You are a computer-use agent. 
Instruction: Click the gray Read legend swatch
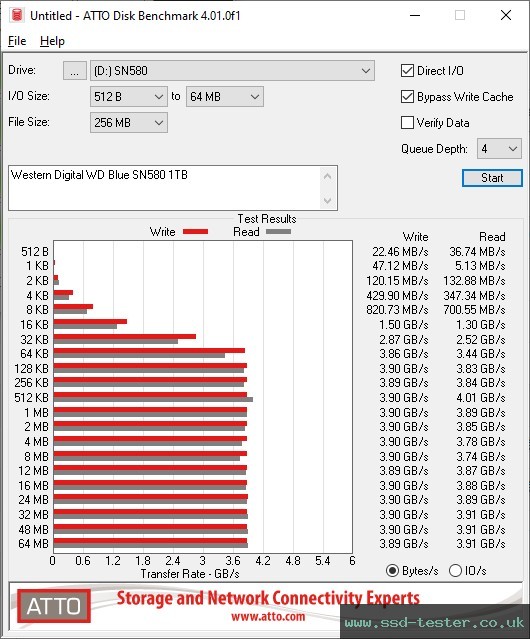(x=278, y=231)
